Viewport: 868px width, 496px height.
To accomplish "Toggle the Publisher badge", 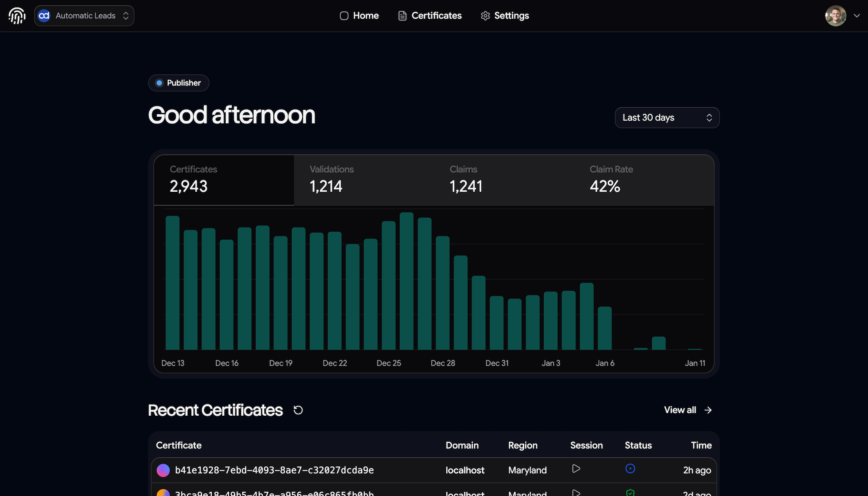I will pyautogui.click(x=178, y=83).
